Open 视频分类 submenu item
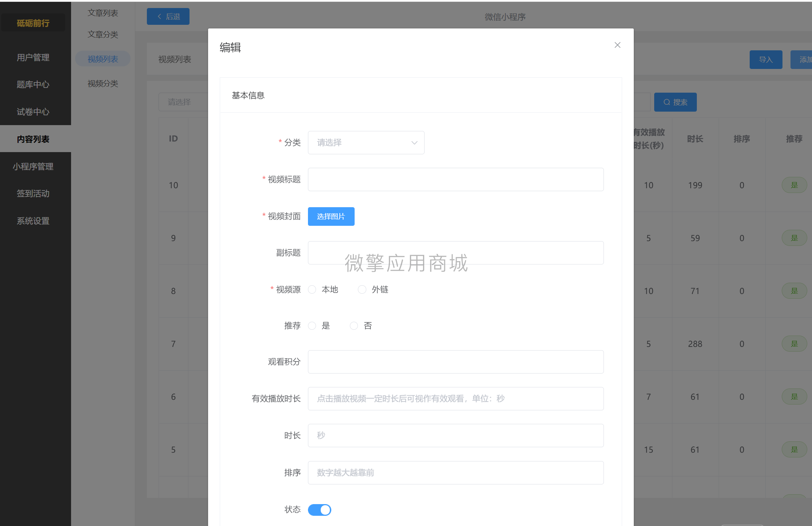Viewport: 812px width, 526px height. point(103,84)
